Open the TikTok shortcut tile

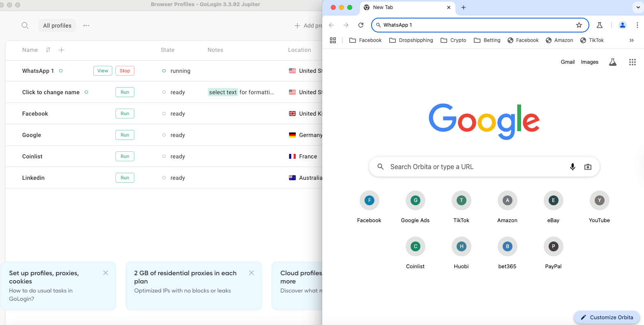pos(462,207)
